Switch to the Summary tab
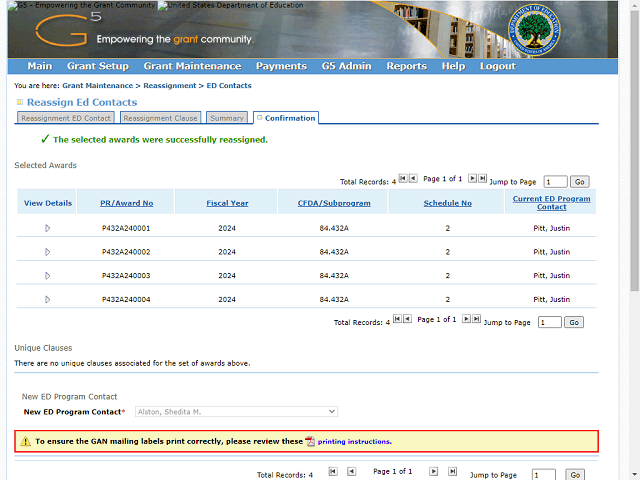The image size is (640, 480). pyautogui.click(x=227, y=118)
